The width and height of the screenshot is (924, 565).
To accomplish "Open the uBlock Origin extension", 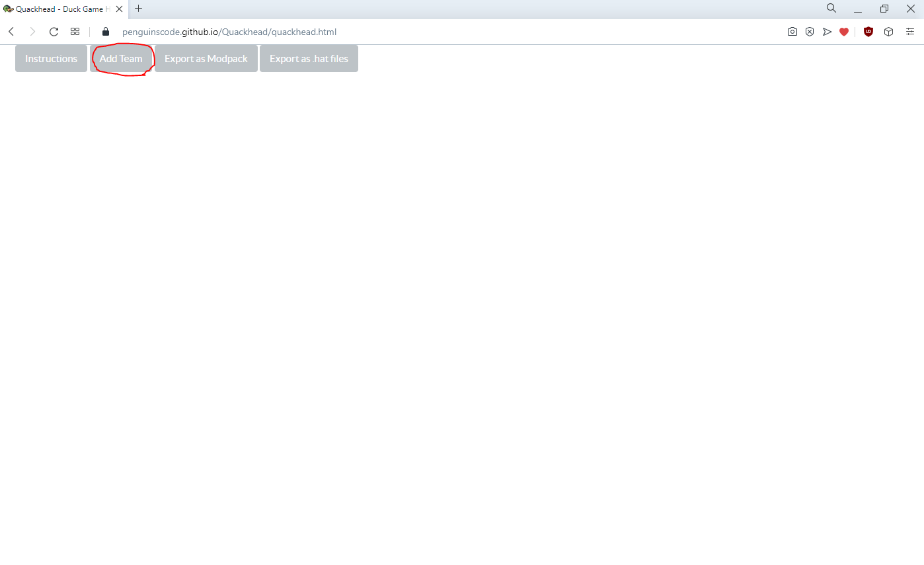I will coord(868,32).
